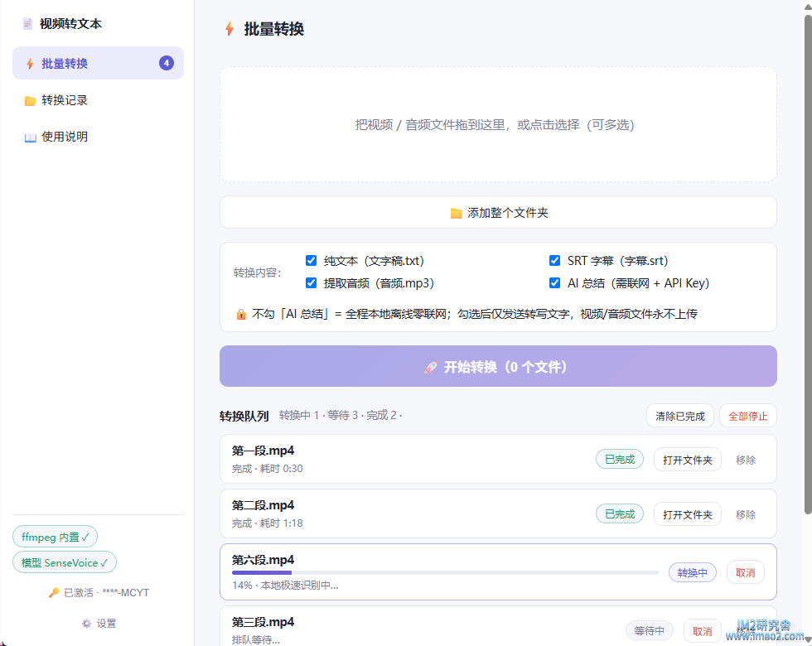
Task: Click the book icon beside 使用说明
Action: (x=31, y=137)
